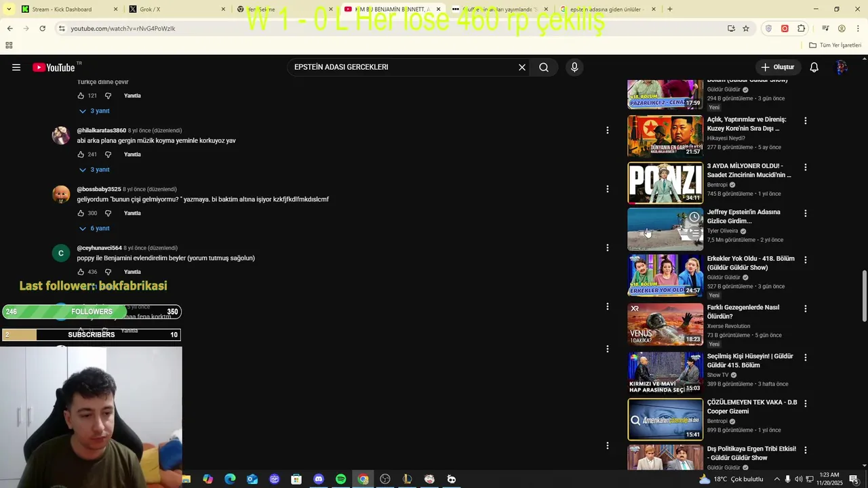
Task: Open more options for the Jeffrey Epstein video
Action: coord(806,213)
